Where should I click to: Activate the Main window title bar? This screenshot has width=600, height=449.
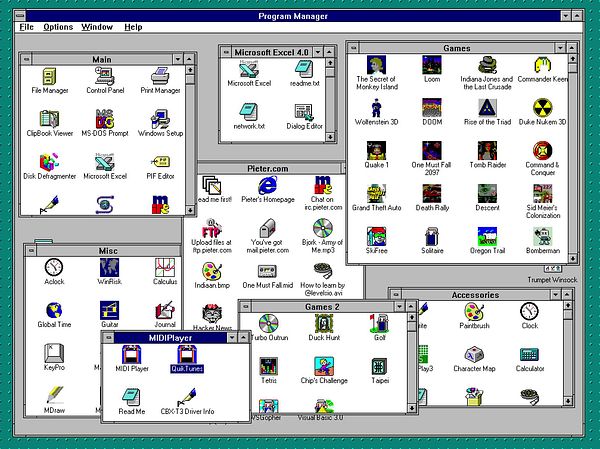(102, 59)
